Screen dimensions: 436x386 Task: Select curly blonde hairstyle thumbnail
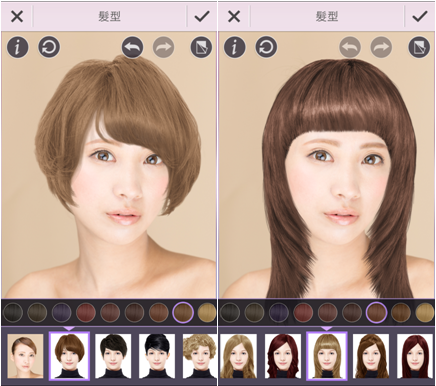pyautogui.click(x=200, y=356)
